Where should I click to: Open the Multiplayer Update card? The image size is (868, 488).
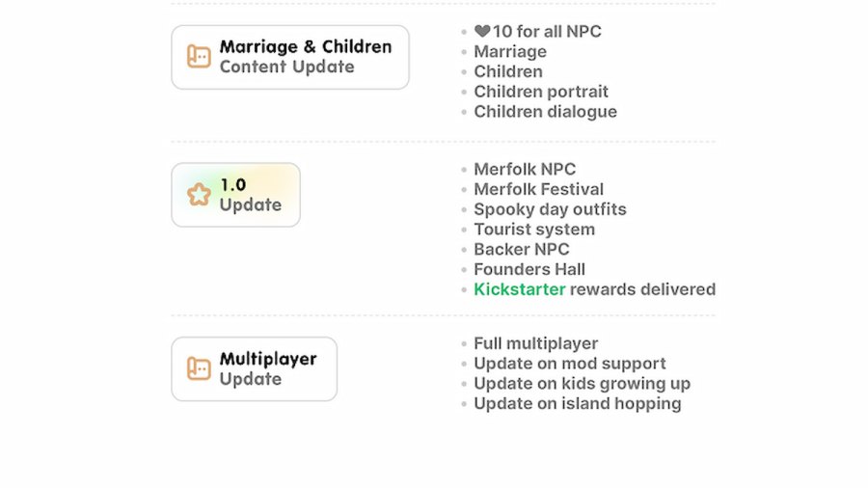255,368
